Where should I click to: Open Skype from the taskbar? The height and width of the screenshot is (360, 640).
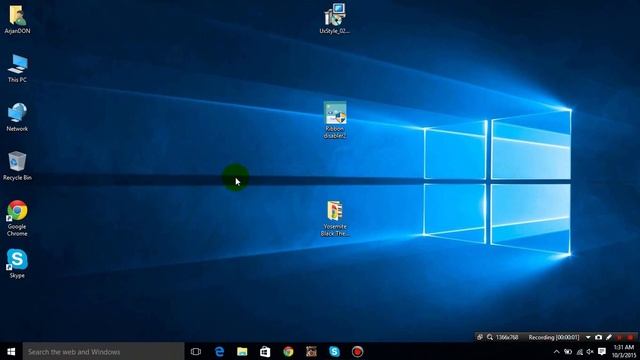(x=334, y=351)
